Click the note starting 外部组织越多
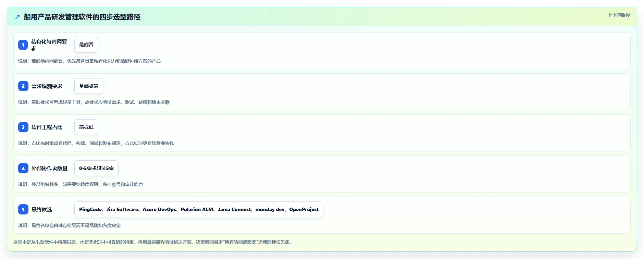This screenshot has width=644, height=259. click(x=80, y=184)
